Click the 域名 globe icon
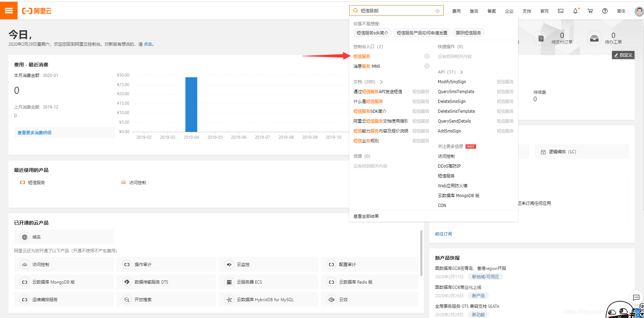The height and width of the screenshot is (318, 644). point(25,237)
